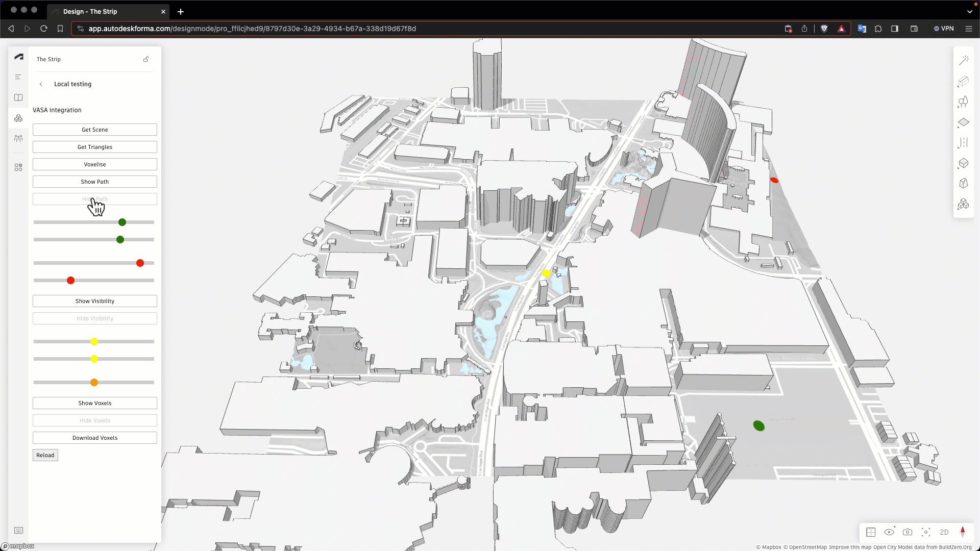Switch to Design - The Strip browser tab

coord(90,11)
